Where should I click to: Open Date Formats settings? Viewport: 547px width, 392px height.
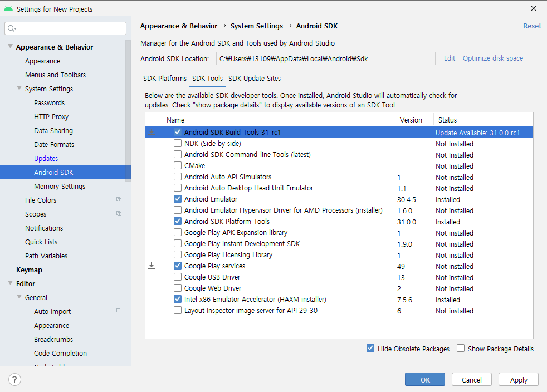coord(54,145)
